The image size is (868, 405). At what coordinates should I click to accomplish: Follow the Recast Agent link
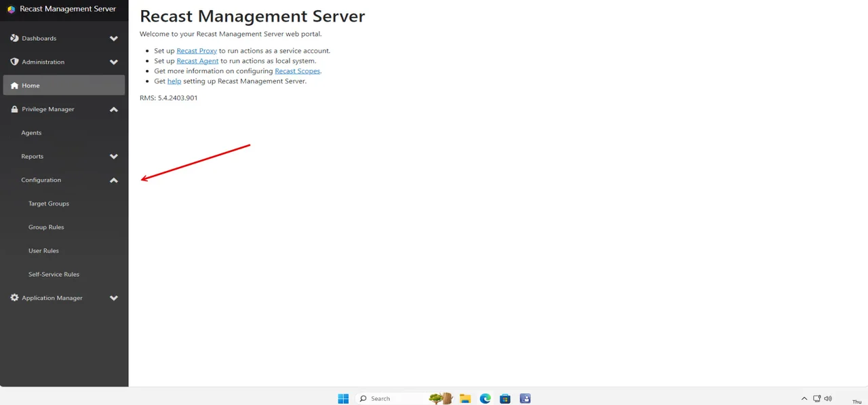coord(197,61)
